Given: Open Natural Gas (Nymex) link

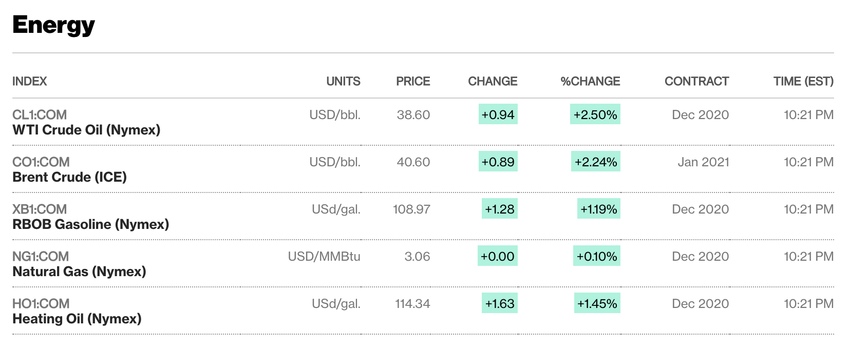Looking at the screenshot, I should [79, 272].
